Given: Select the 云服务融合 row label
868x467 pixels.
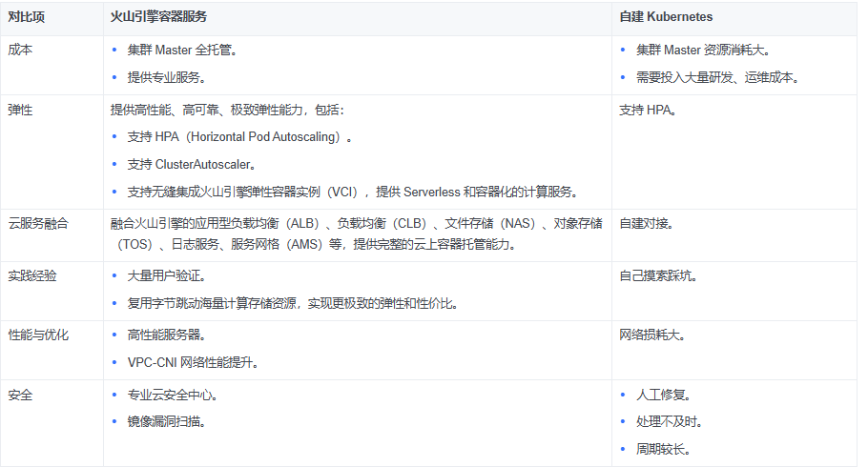Looking at the screenshot, I should [38, 224].
